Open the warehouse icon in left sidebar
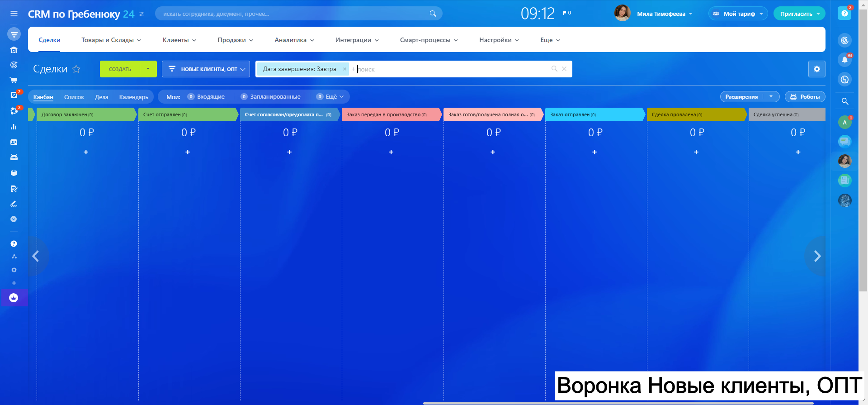Viewport: 868px width, 405px height. [14, 50]
